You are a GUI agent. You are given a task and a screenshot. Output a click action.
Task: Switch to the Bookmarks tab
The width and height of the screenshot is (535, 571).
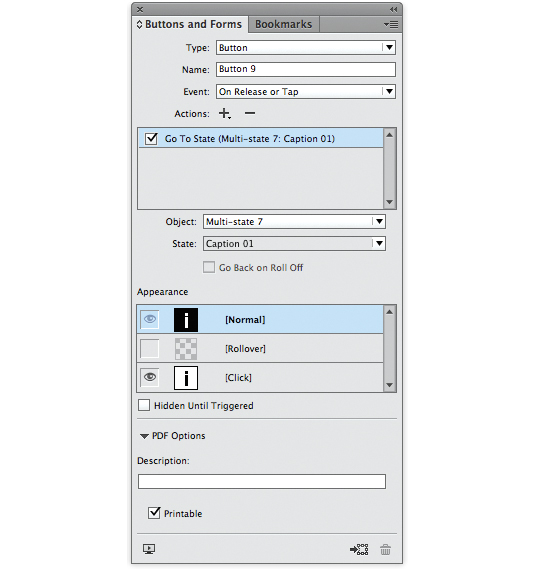click(x=284, y=24)
